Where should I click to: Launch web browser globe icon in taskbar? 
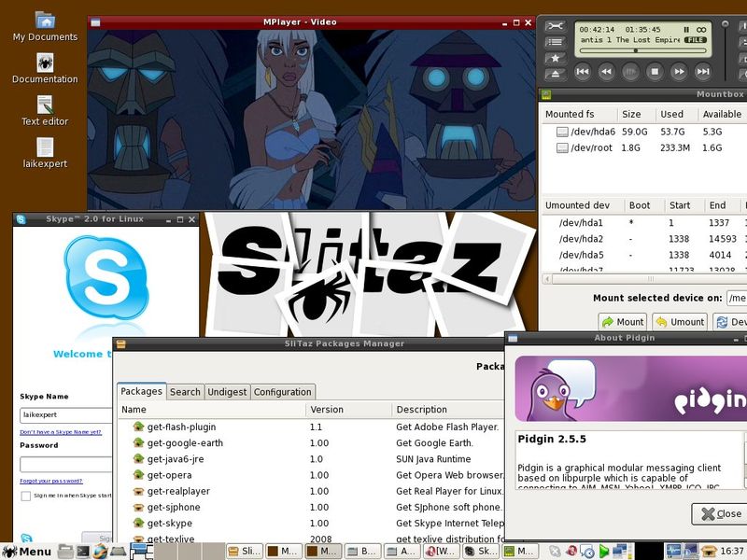pyautogui.click(x=100, y=552)
